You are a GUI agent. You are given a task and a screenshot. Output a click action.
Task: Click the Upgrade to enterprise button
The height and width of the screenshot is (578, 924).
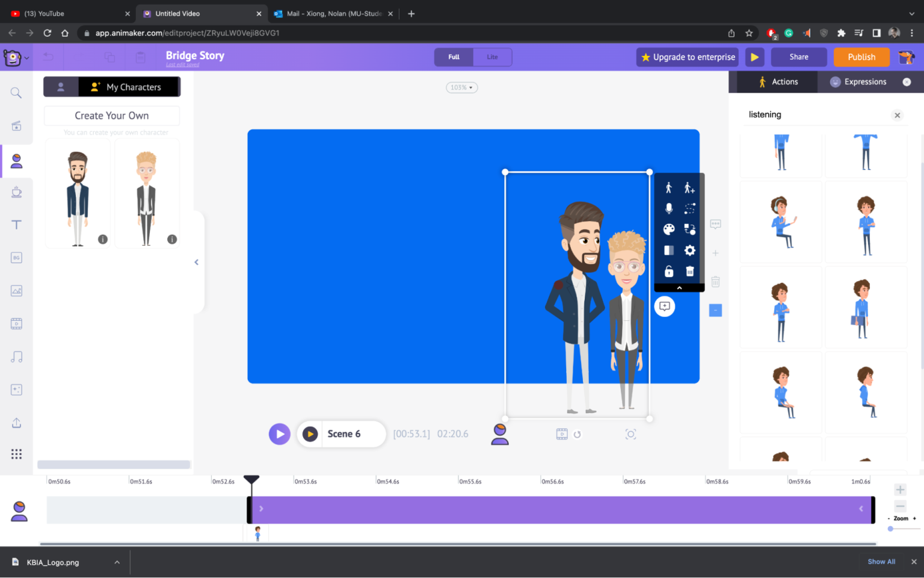coord(687,57)
